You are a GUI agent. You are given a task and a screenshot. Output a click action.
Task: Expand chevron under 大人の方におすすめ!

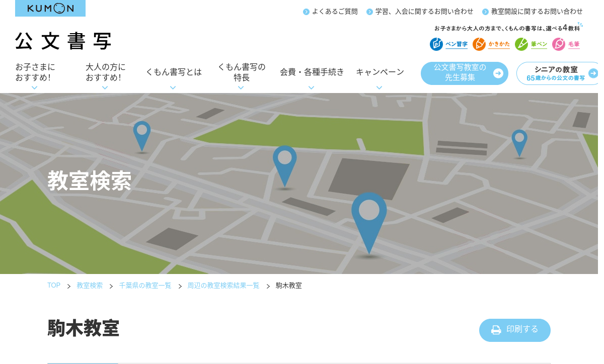coord(105,88)
